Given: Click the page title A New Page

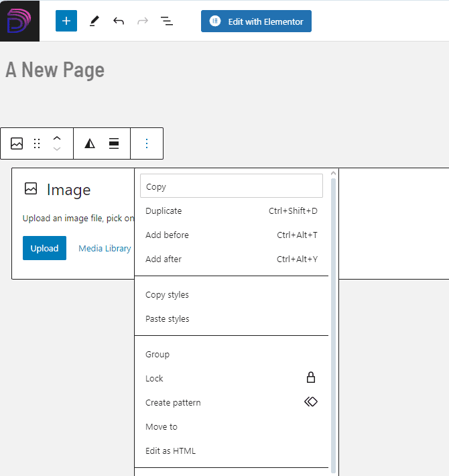Looking at the screenshot, I should tap(55, 70).
